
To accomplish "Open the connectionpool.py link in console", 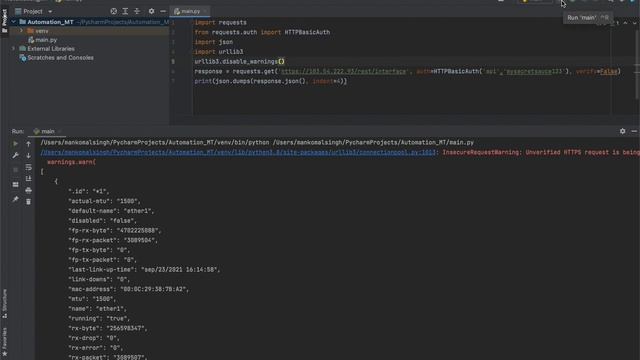I will click(x=238, y=152).
